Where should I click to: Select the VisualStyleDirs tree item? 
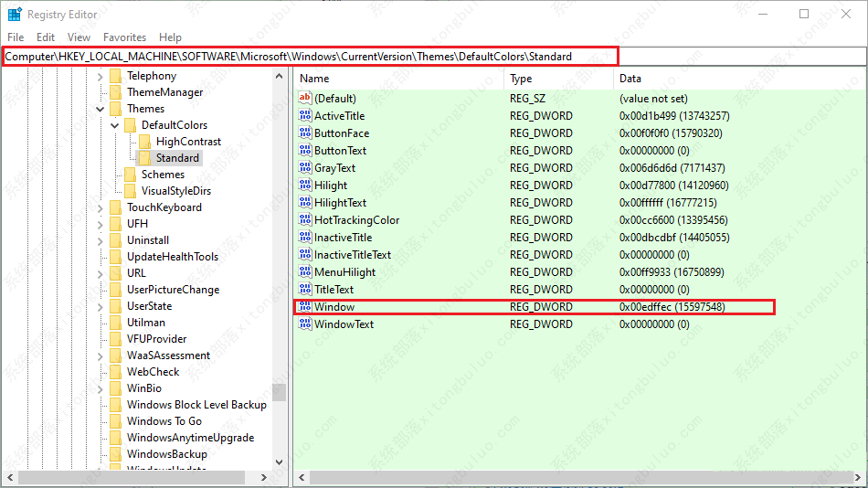(x=176, y=191)
